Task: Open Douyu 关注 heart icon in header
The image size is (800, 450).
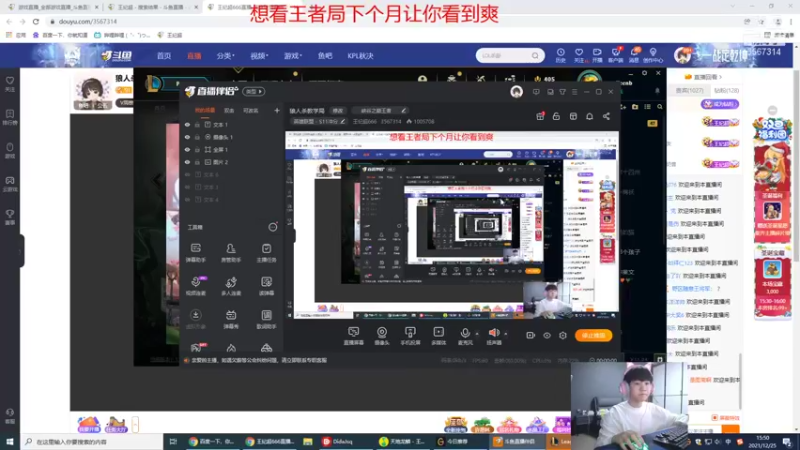Action: (x=579, y=55)
